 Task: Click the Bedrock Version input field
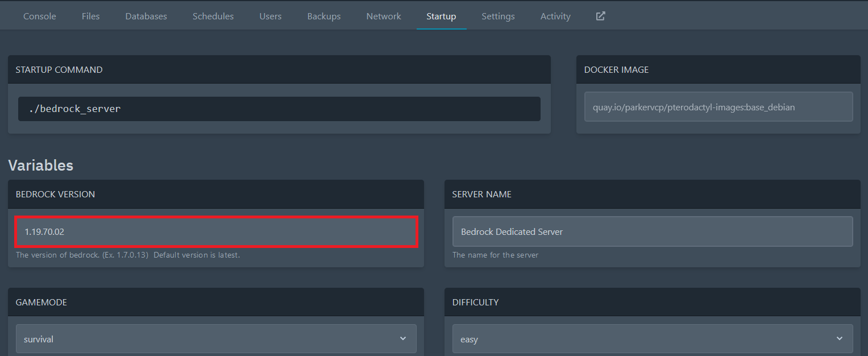pos(216,231)
